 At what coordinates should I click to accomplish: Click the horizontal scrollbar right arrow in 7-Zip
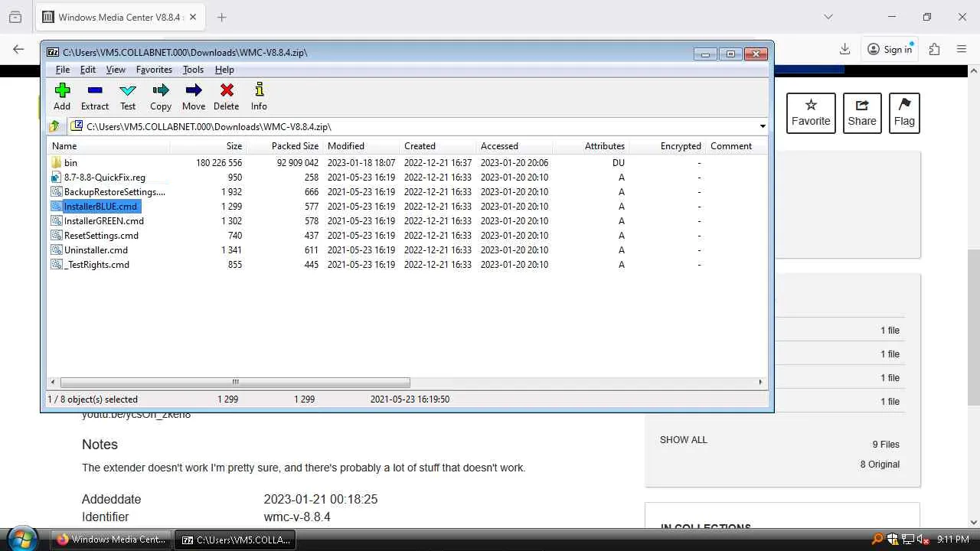coord(760,382)
